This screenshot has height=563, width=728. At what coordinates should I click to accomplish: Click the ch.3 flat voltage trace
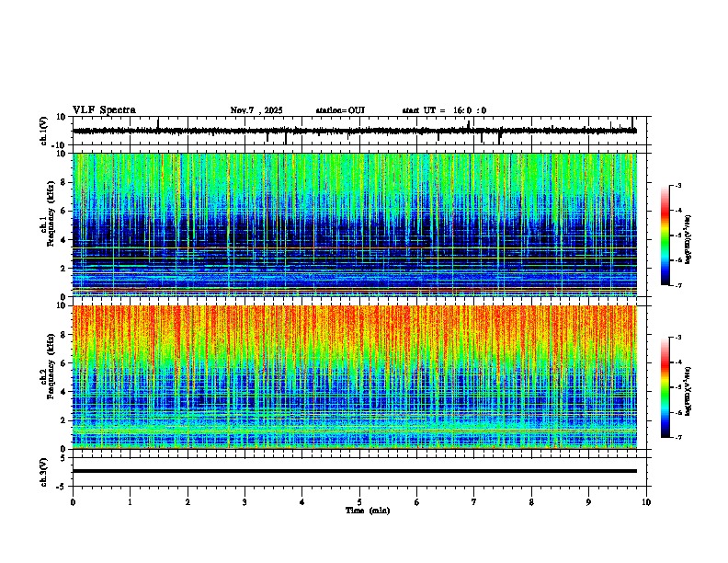(x=355, y=471)
